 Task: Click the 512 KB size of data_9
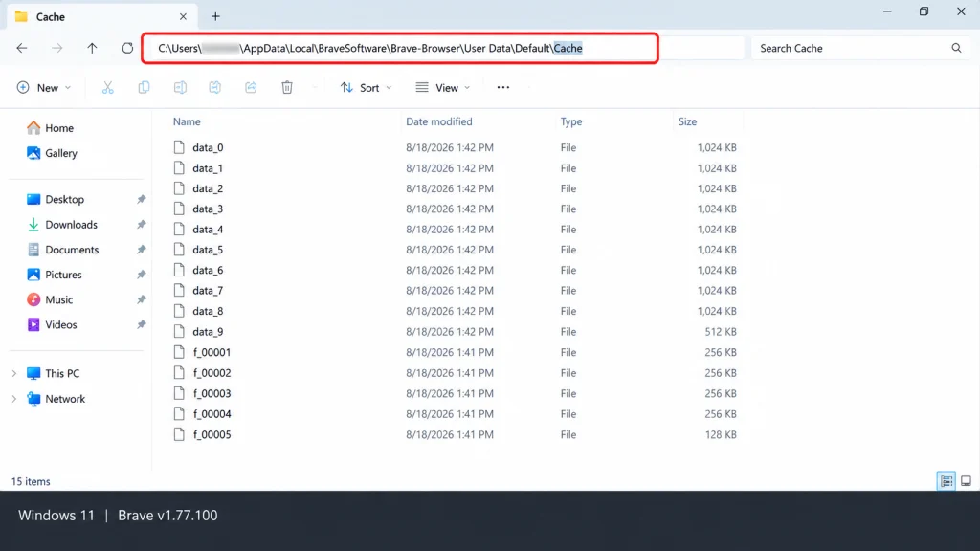click(721, 332)
